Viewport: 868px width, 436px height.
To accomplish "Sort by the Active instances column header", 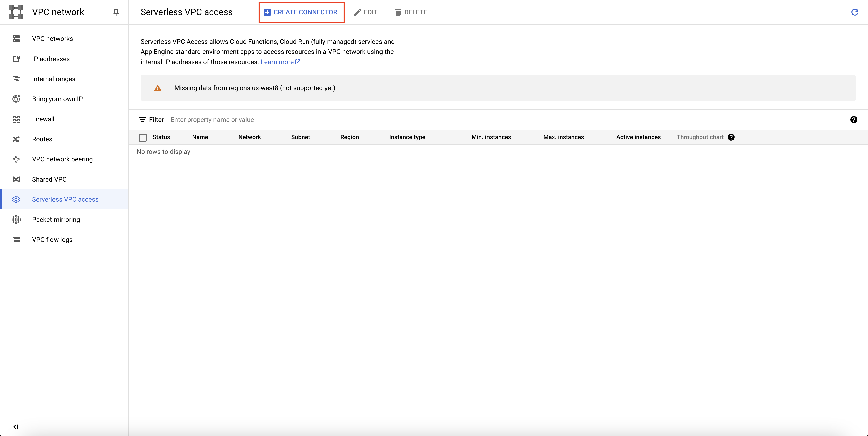I will click(x=638, y=137).
